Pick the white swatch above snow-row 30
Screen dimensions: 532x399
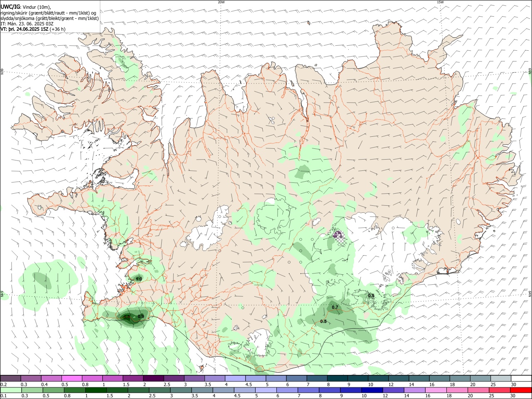click(521, 378)
